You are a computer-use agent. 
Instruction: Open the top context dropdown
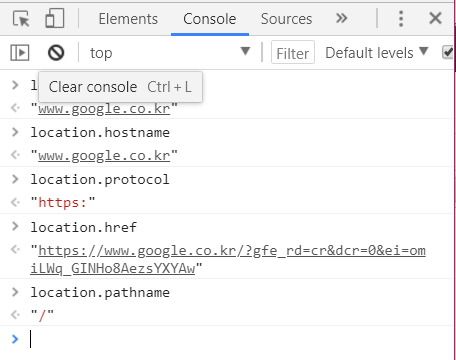point(169,53)
